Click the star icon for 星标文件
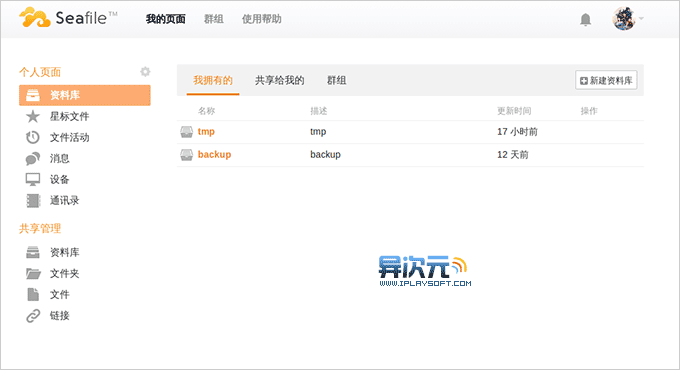The width and height of the screenshot is (680, 370). tap(33, 116)
